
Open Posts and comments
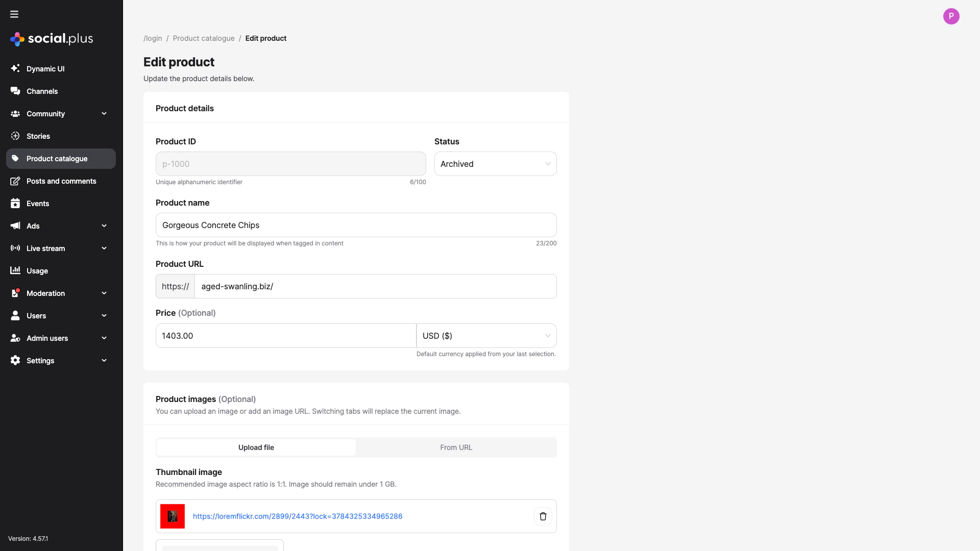61,181
